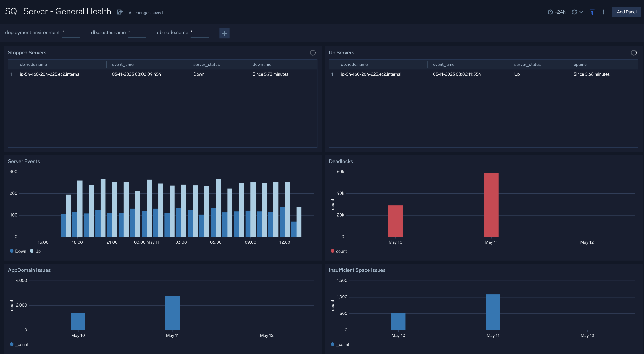644x354 pixels.
Task: Click the downtime column header
Action: (262, 65)
